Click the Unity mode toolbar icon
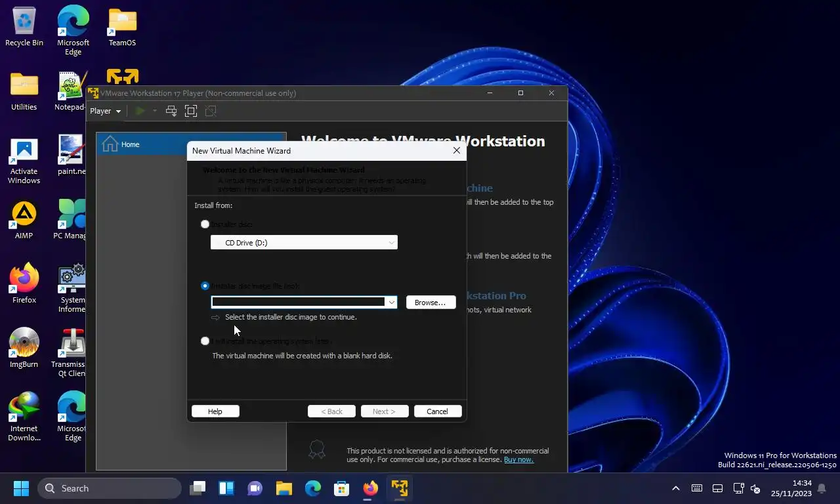The width and height of the screenshot is (840, 504). tap(211, 111)
